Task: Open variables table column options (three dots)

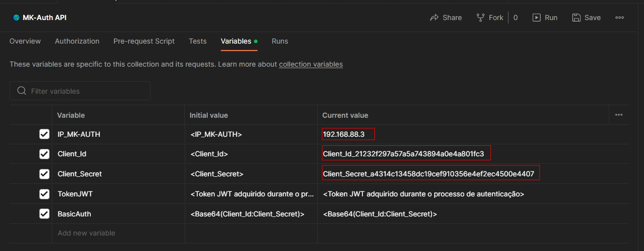Action: 618,115
